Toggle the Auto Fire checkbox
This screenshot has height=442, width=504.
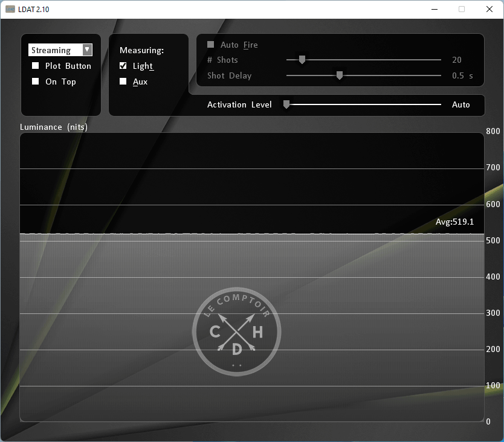coord(211,45)
